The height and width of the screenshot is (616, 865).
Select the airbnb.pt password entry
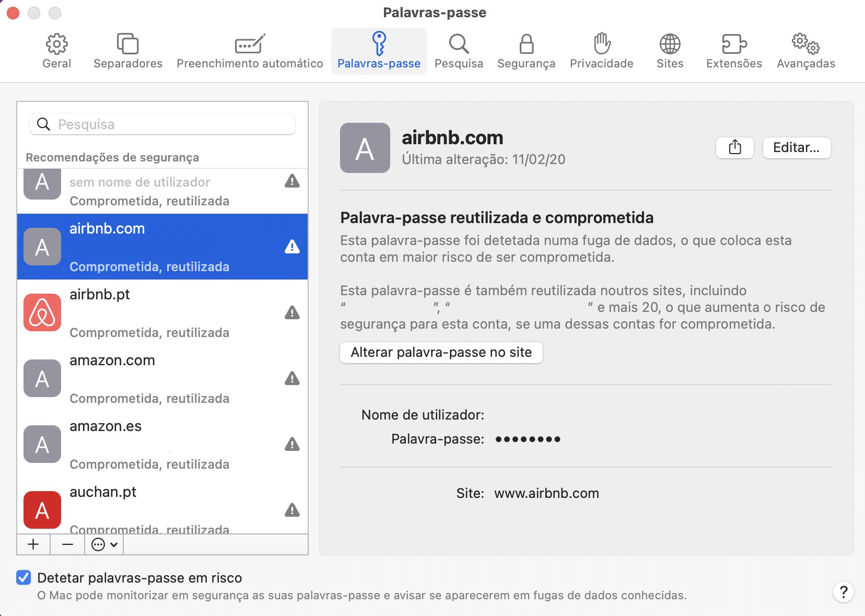(x=162, y=312)
